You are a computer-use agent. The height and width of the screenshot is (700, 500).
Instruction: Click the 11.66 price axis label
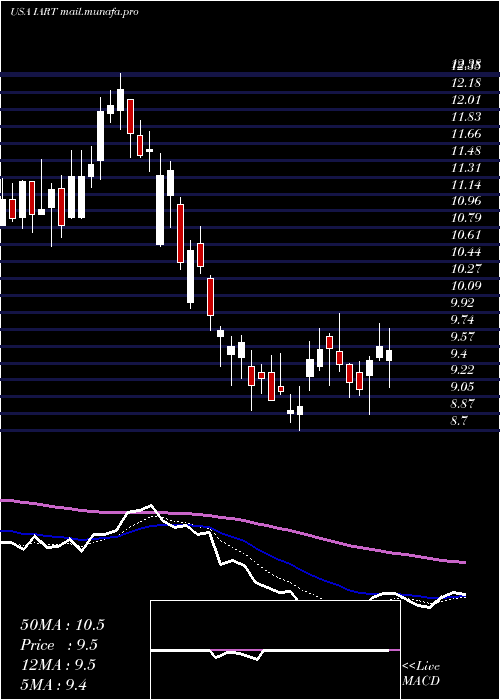[466, 134]
